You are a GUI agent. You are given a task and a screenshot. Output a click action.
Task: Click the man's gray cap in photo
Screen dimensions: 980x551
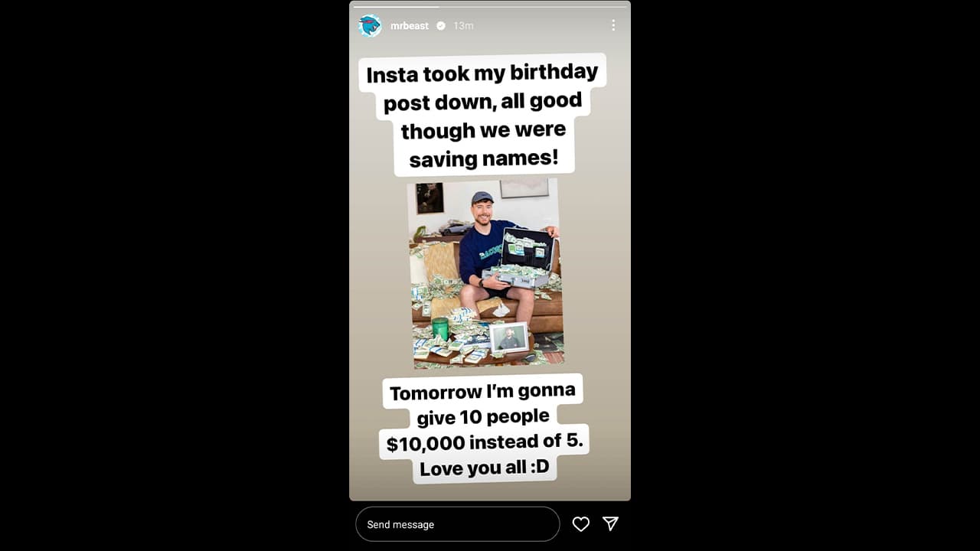coord(482,197)
